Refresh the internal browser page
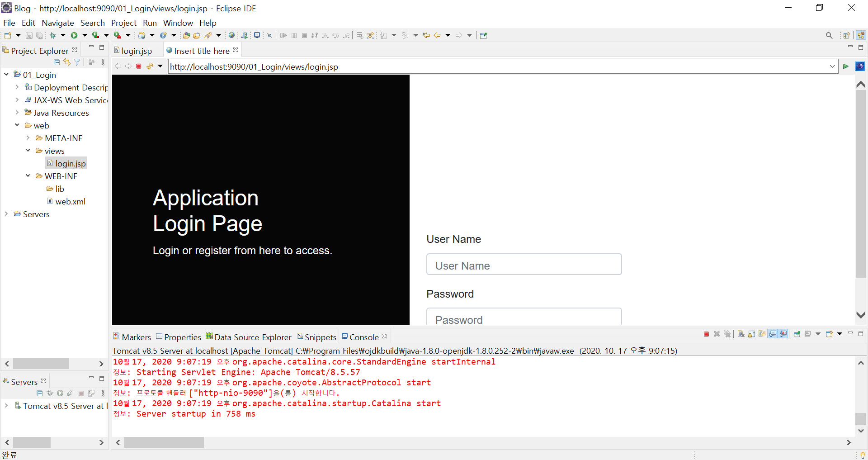Screen dimensions: 868x460 pyautogui.click(x=150, y=66)
